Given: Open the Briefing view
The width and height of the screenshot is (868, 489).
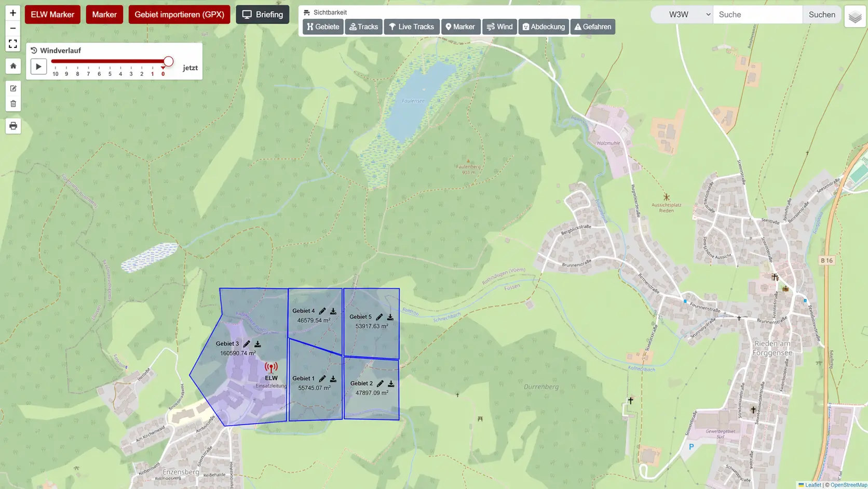Looking at the screenshot, I should pos(262,15).
